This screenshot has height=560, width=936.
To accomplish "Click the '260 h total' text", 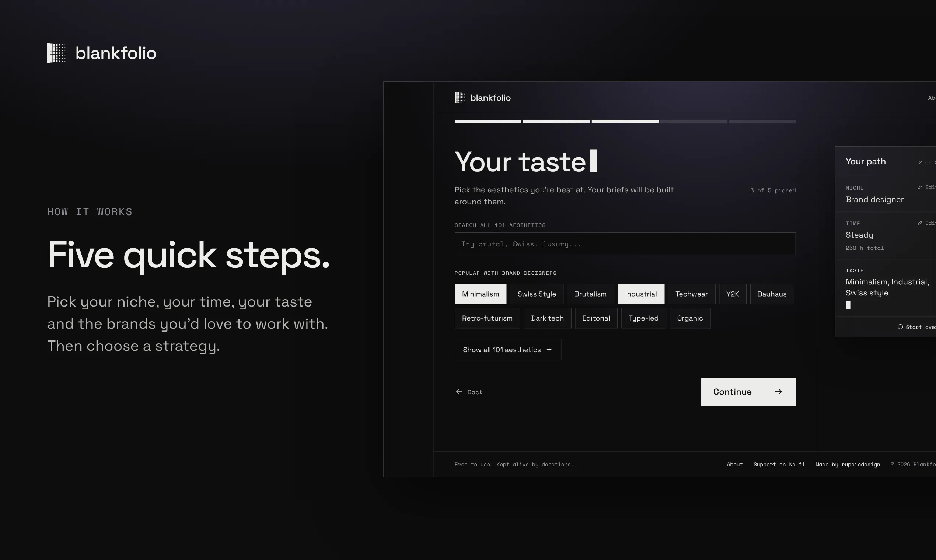I will pyautogui.click(x=865, y=248).
